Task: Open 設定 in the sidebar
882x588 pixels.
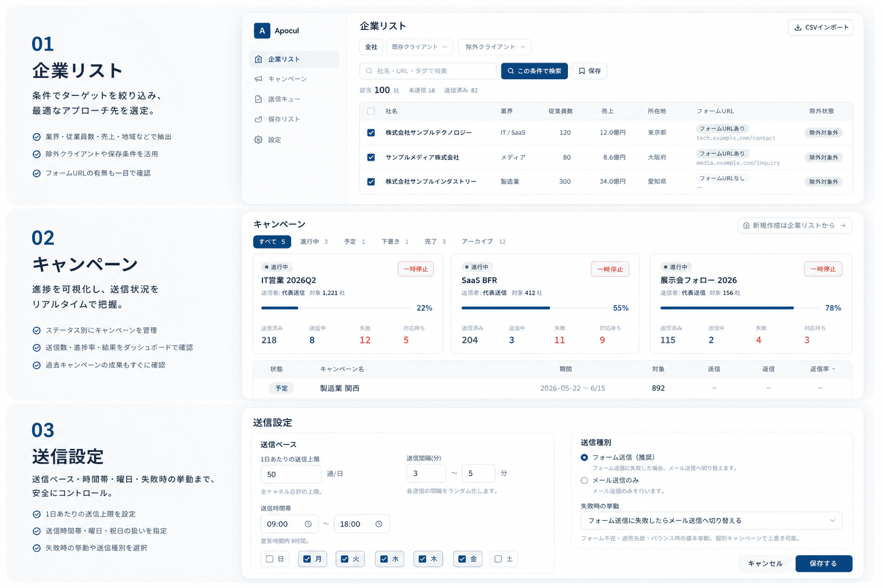Action: 294,140
